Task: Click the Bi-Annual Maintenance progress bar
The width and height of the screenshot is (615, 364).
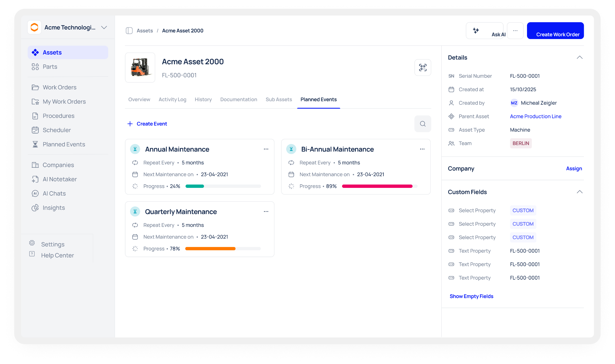Action: [x=379, y=186]
